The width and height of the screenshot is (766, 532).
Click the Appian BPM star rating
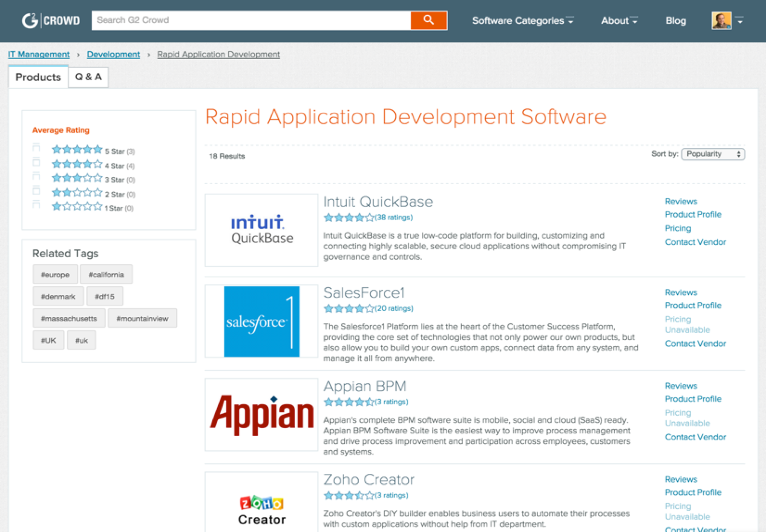(x=349, y=402)
